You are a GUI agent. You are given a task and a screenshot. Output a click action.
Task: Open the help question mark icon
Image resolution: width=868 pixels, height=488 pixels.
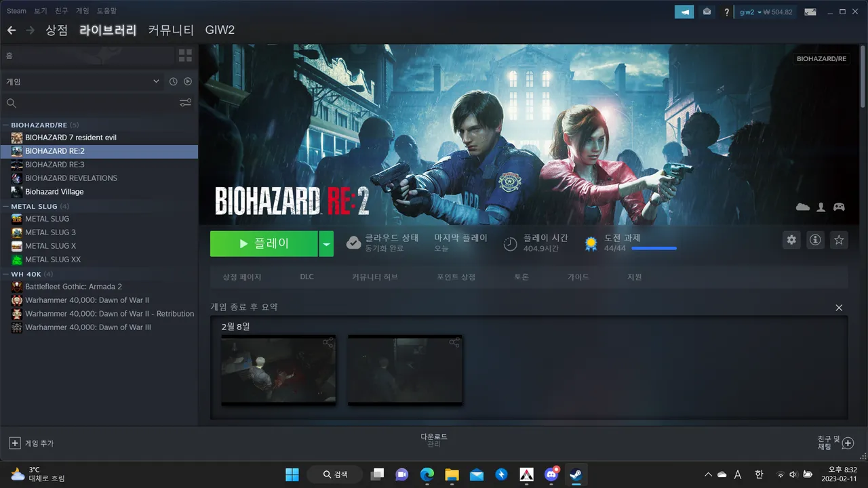click(727, 12)
